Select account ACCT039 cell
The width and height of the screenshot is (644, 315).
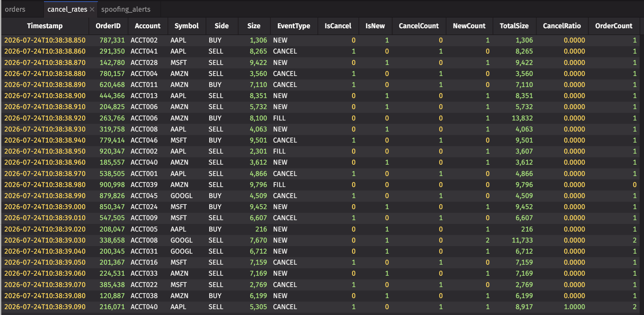(148, 185)
